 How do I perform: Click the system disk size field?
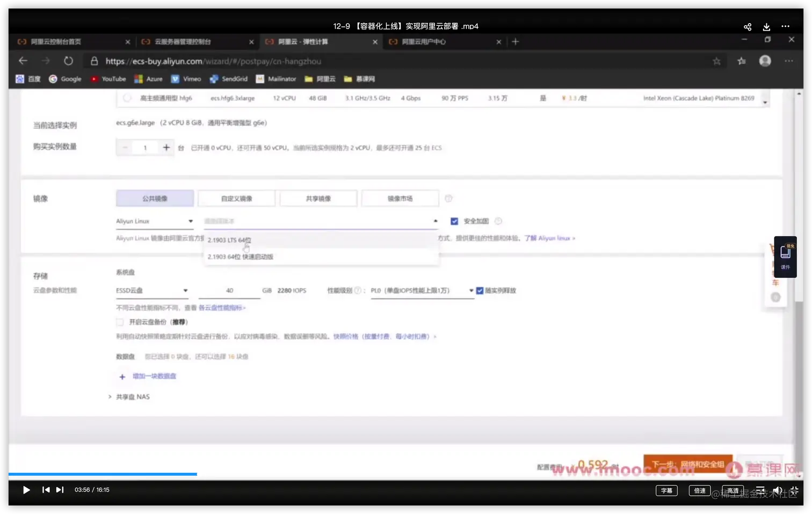(x=229, y=291)
